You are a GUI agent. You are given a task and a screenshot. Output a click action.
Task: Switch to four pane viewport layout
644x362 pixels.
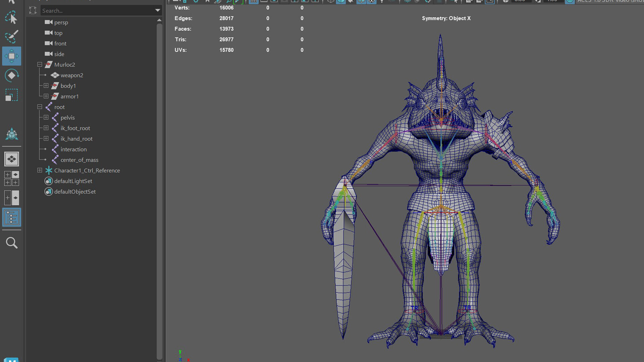click(x=11, y=178)
